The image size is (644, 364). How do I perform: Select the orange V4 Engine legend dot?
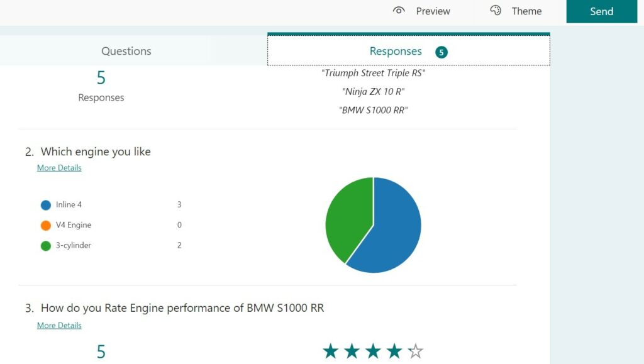(x=45, y=225)
